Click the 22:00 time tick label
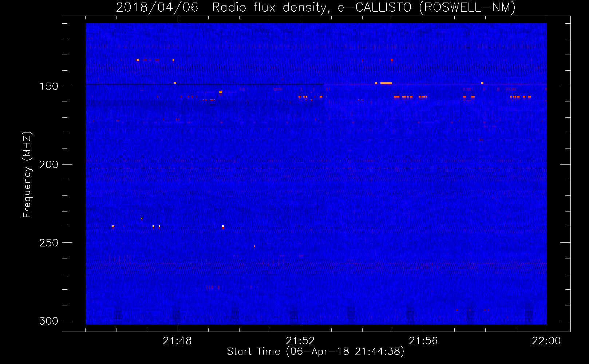The width and height of the screenshot is (589, 364). coord(546,341)
